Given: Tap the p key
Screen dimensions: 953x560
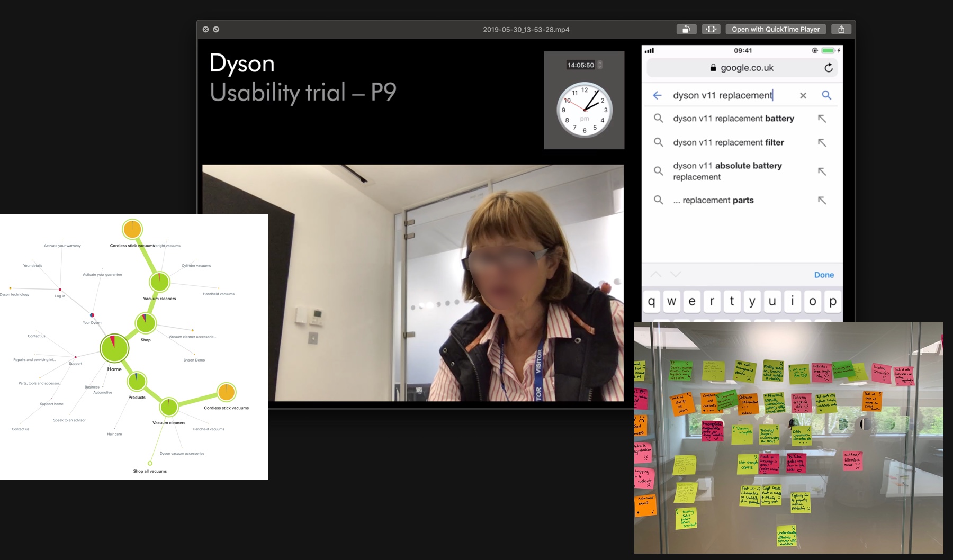Looking at the screenshot, I should [x=833, y=302].
